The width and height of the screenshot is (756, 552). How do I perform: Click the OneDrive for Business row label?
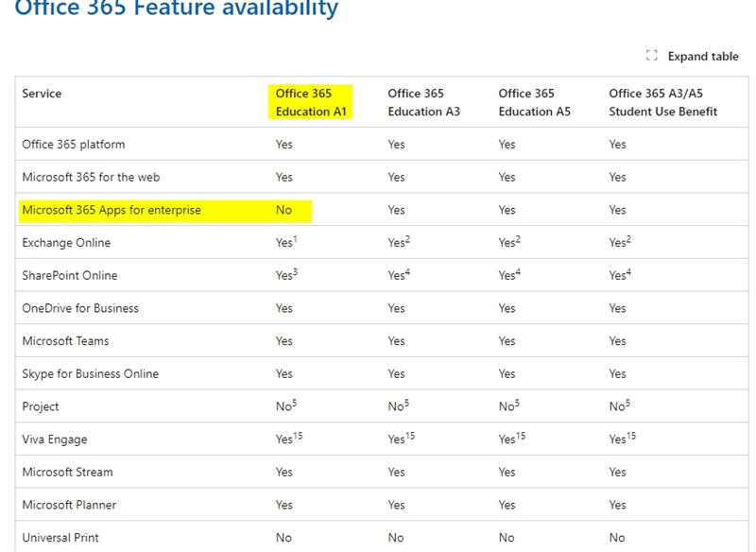[x=80, y=308]
